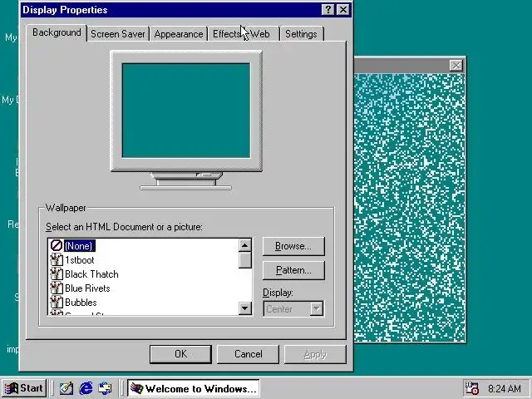Click the Help question mark button
Image resolution: width=532 pixels, height=399 pixels.
[x=328, y=10]
